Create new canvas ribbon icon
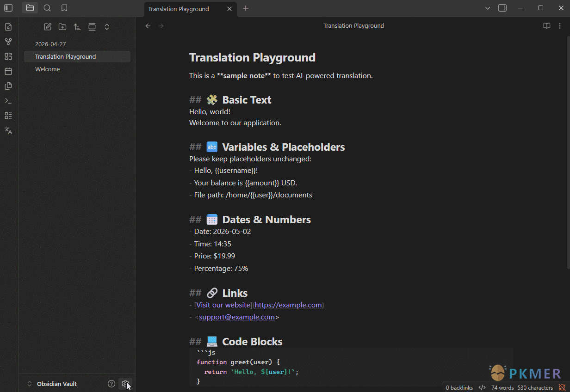 pyautogui.click(x=8, y=56)
